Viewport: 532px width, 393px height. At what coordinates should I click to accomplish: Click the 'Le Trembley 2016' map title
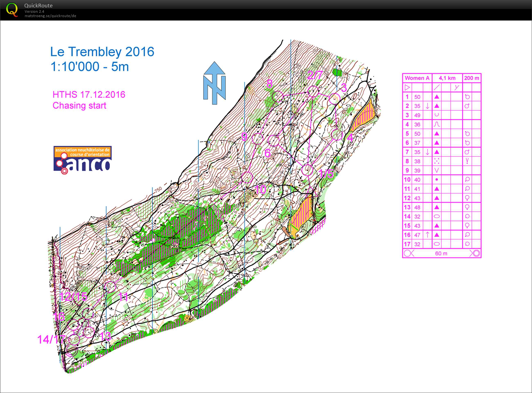tap(102, 52)
